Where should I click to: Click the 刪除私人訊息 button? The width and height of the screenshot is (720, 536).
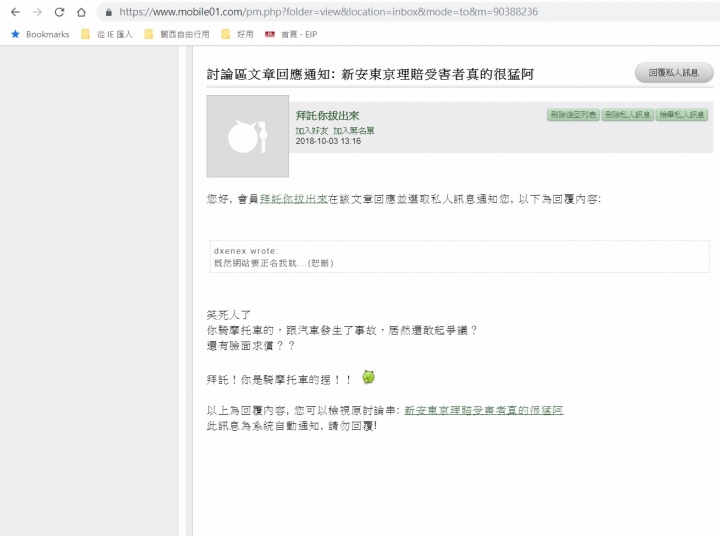click(628, 115)
